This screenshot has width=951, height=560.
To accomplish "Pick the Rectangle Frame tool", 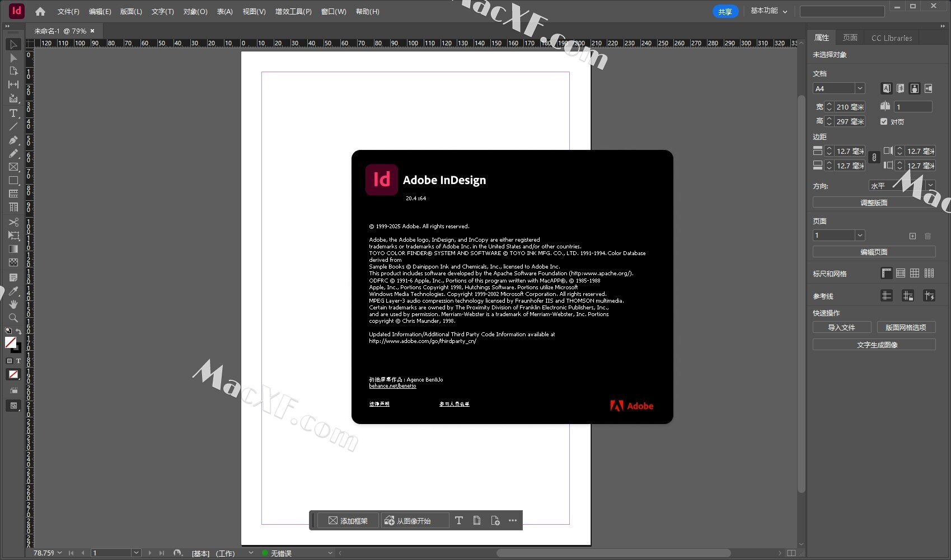I will pos(13,167).
